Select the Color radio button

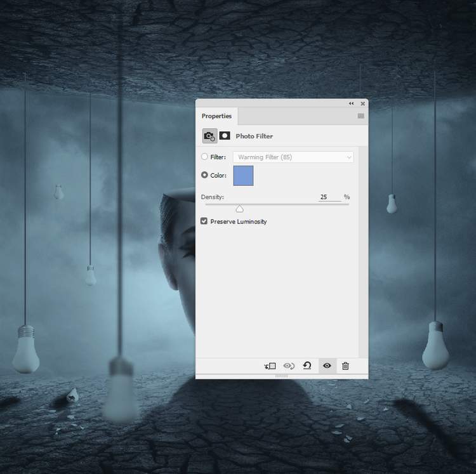click(204, 174)
